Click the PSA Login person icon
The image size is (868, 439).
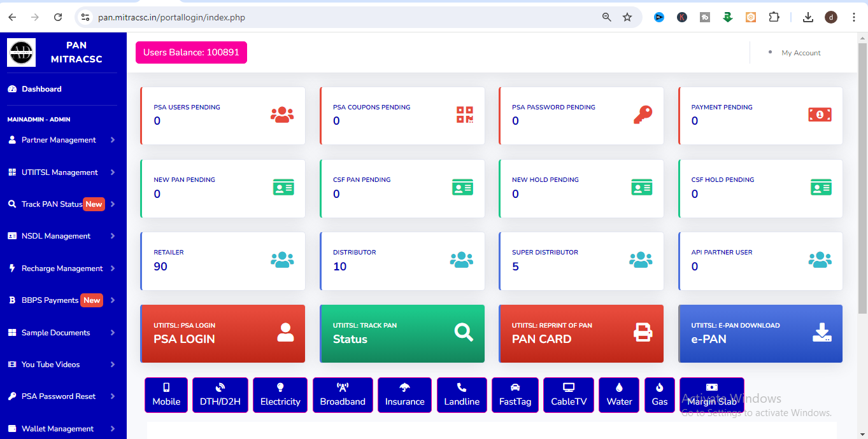click(x=285, y=332)
